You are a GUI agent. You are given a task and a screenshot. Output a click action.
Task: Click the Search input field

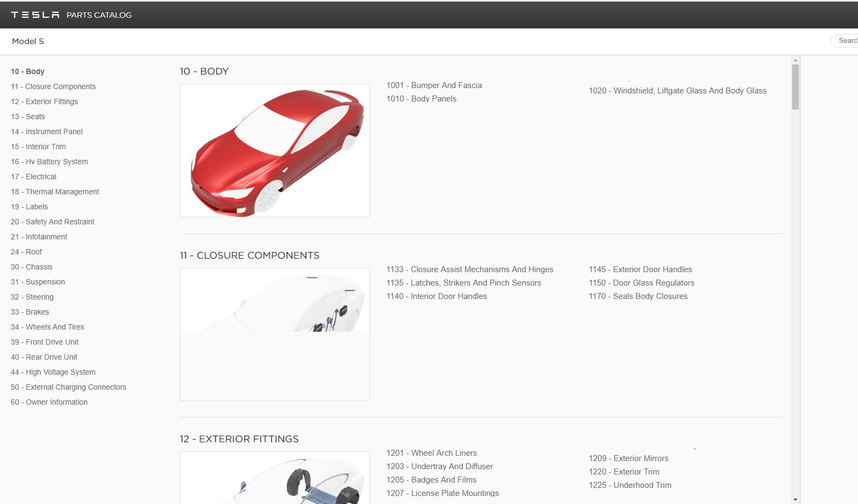[845, 41]
